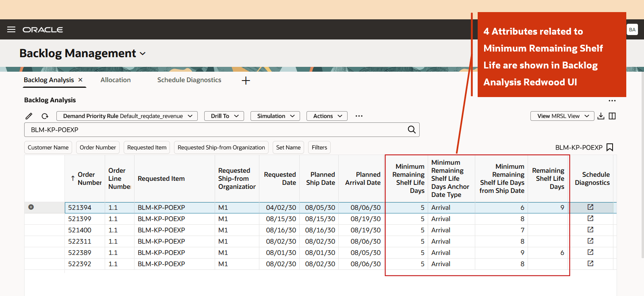Viewport: 644px width, 296px height.
Task: Click requested date 08/16/30 cell
Action: [x=279, y=230]
